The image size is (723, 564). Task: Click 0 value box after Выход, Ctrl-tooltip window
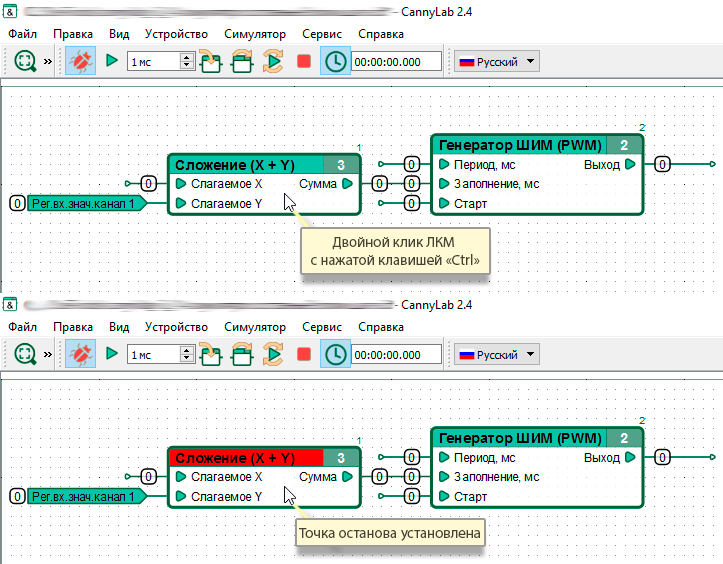(662, 164)
